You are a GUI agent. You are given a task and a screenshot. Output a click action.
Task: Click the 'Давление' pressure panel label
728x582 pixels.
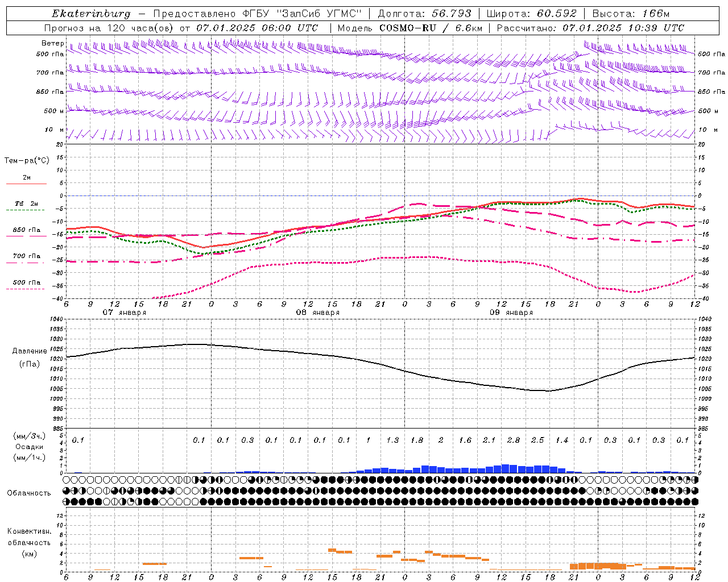30,351
